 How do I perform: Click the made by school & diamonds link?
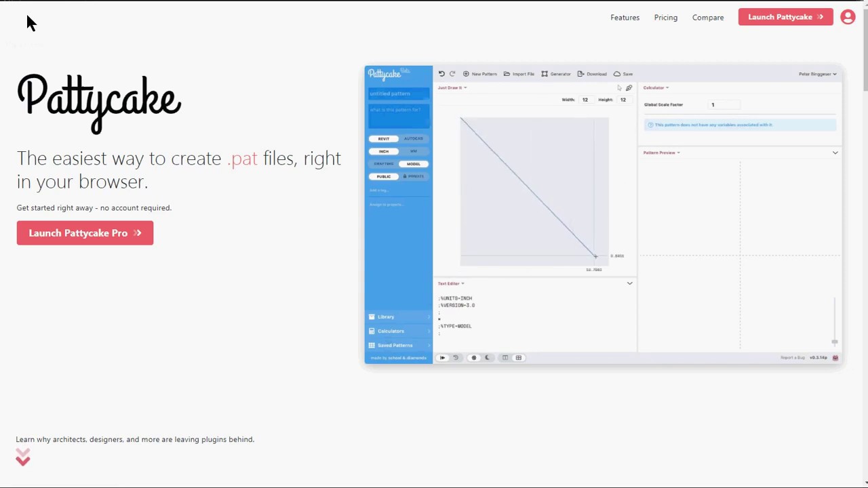398,358
